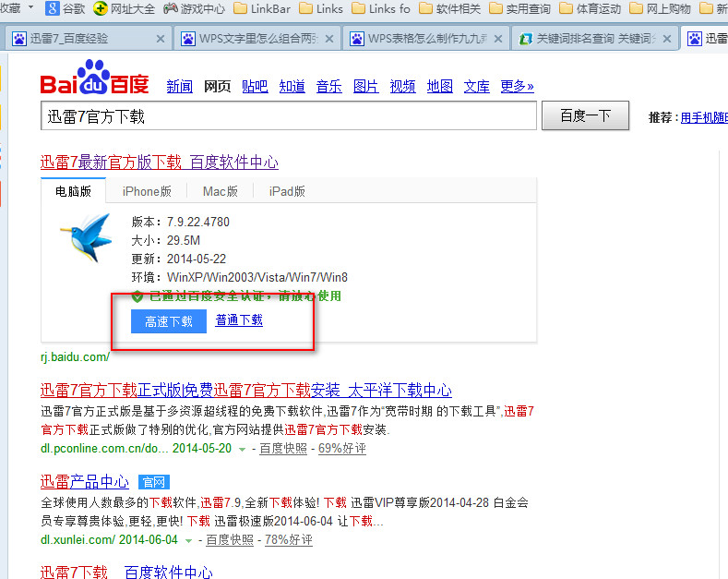Open the 收藏 dropdown arrow
The width and height of the screenshot is (728, 579).
(x=31, y=7)
